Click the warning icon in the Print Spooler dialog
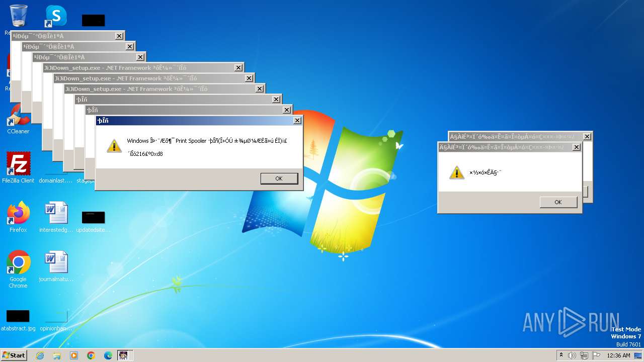Screen dimensions: 644x362 click(115, 146)
